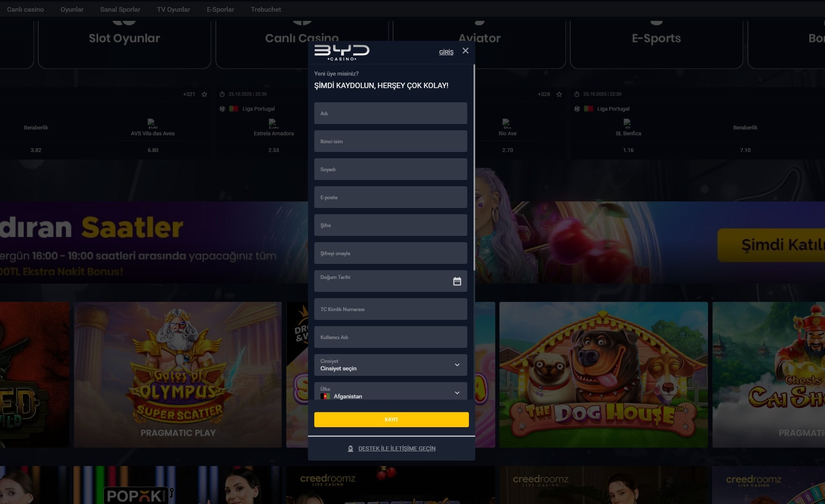Switch to the E-Sporlar section
This screenshot has height=504, width=825.
click(x=220, y=9)
